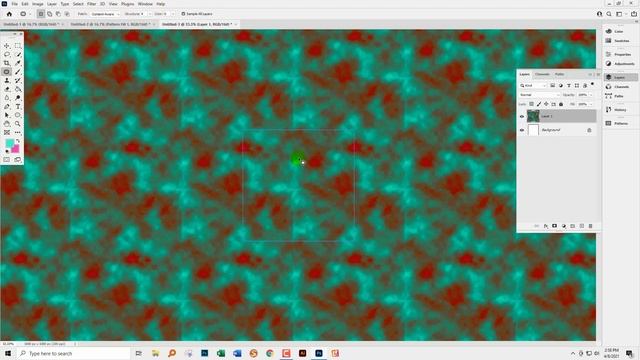The width and height of the screenshot is (640, 360).
Task: Open the layer blend mode Normal dropdown
Action: coord(539,95)
